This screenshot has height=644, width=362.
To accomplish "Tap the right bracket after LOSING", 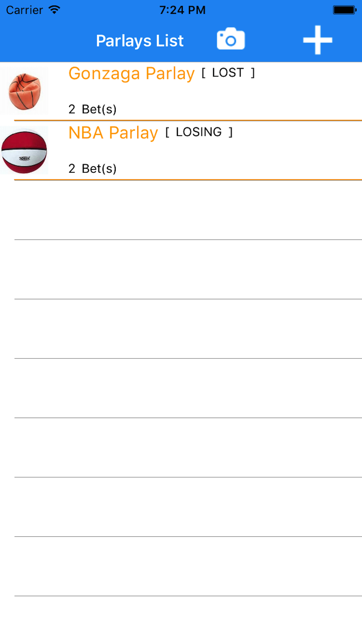I will pos(231,132).
